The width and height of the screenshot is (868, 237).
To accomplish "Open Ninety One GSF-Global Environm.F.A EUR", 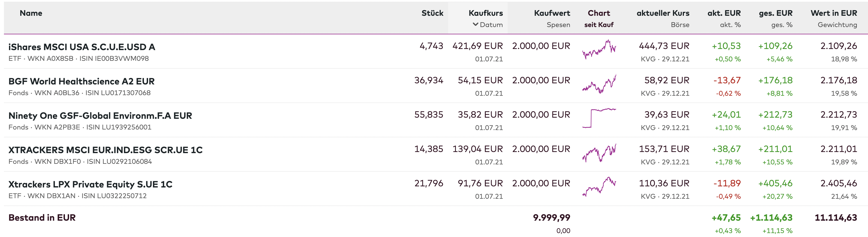I will pyautogui.click(x=100, y=116).
